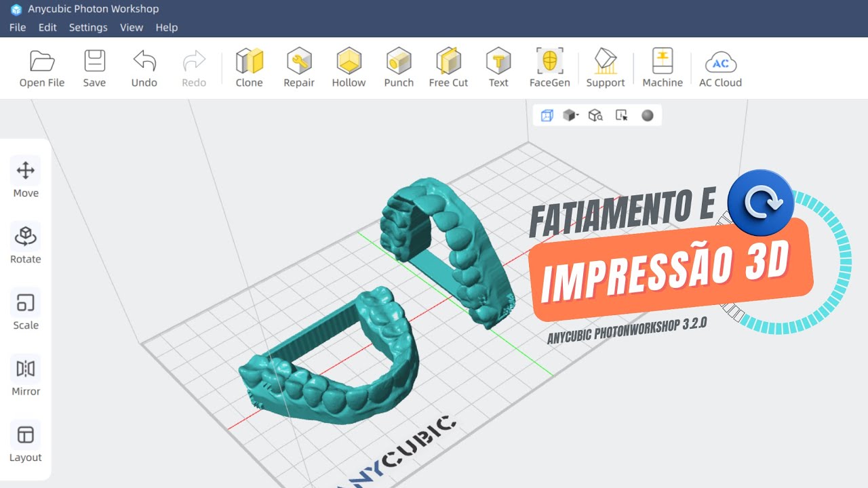Click the cube with magnifier zoom icon

pyautogui.click(x=595, y=115)
